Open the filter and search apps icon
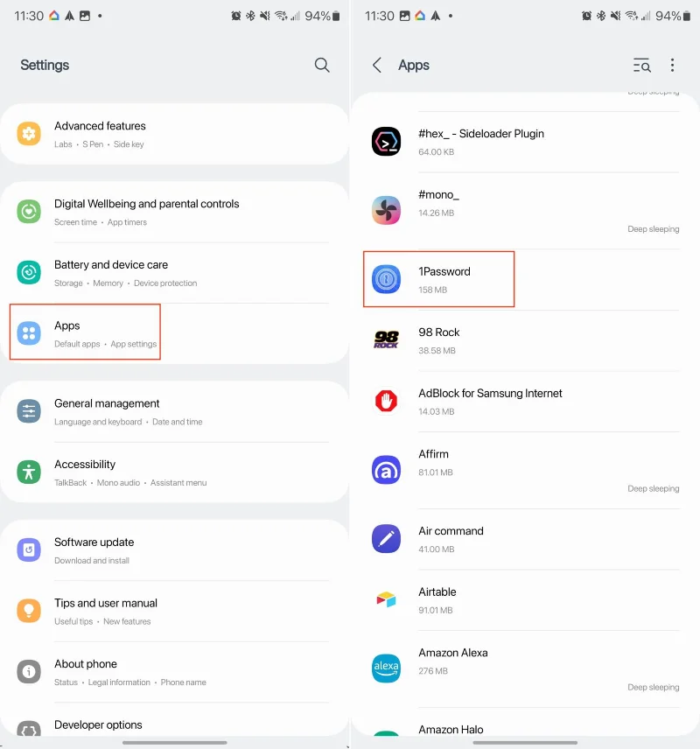The height and width of the screenshot is (749, 700). click(641, 66)
